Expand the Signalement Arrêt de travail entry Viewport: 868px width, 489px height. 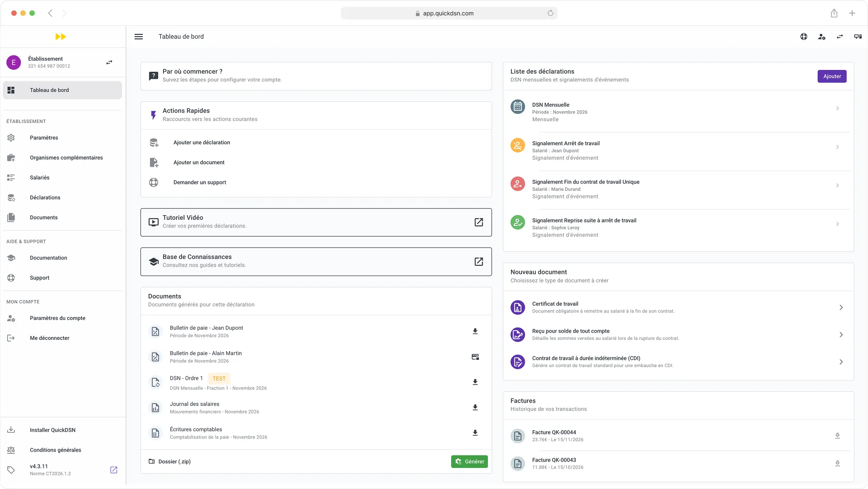click(838, 147)
